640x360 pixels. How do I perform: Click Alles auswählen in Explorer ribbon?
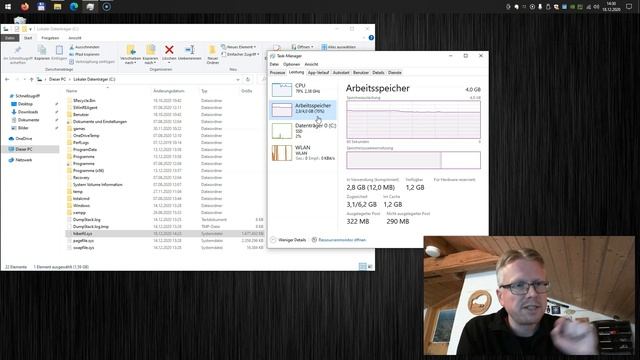pos(338,47)
